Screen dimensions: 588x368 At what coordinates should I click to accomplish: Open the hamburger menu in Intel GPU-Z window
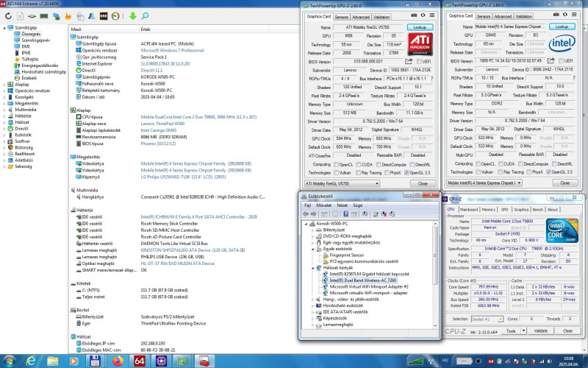574,15
